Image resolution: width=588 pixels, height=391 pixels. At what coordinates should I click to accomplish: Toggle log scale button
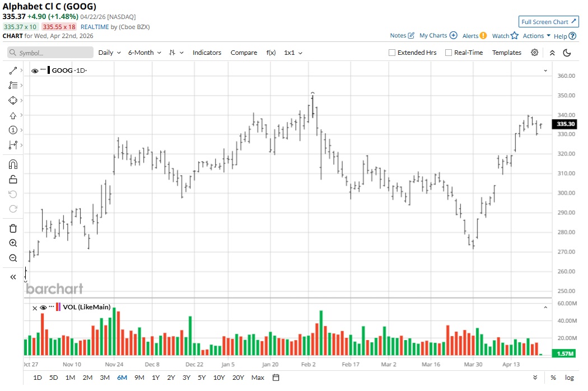[x=570, y=378]
